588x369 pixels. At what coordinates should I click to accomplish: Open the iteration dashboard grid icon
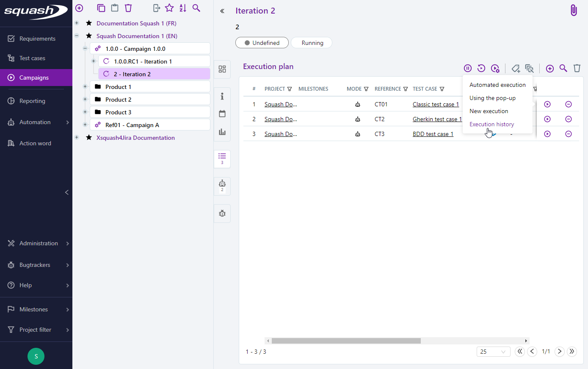222,69
